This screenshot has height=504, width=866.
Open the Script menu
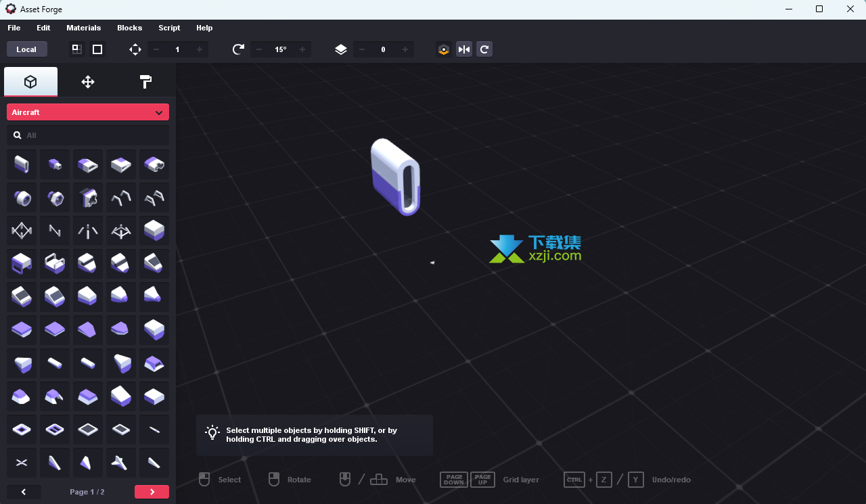[x=169, y=28]
